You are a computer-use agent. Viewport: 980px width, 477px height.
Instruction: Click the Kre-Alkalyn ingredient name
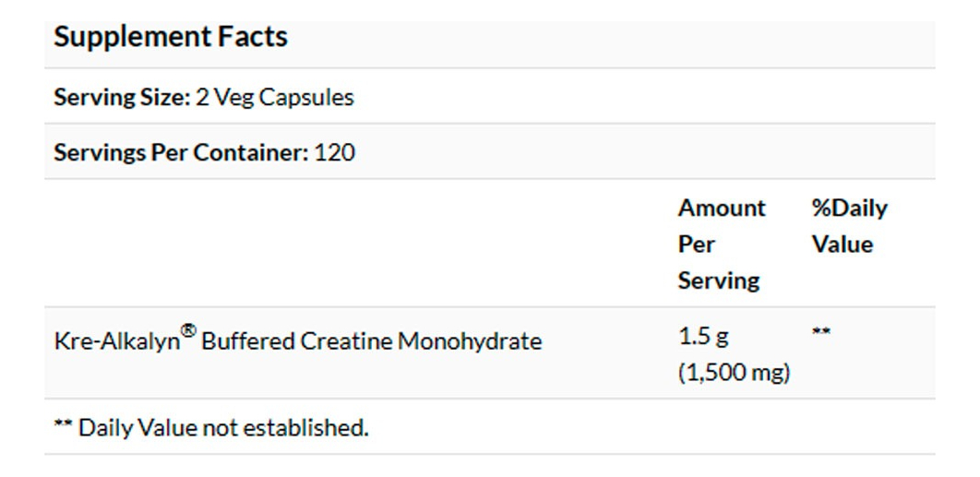tap(116, 341)
